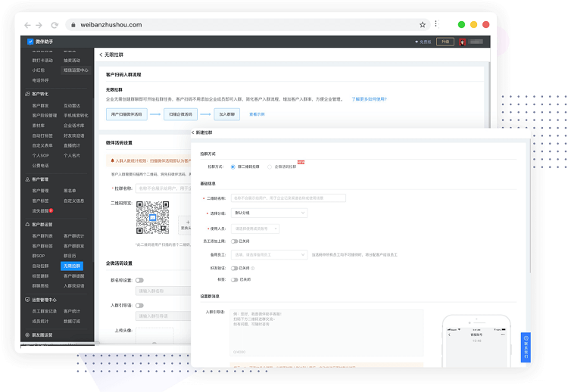Click the 微伴助手 logo icon

pyautogui.click(x=30, y=42)
